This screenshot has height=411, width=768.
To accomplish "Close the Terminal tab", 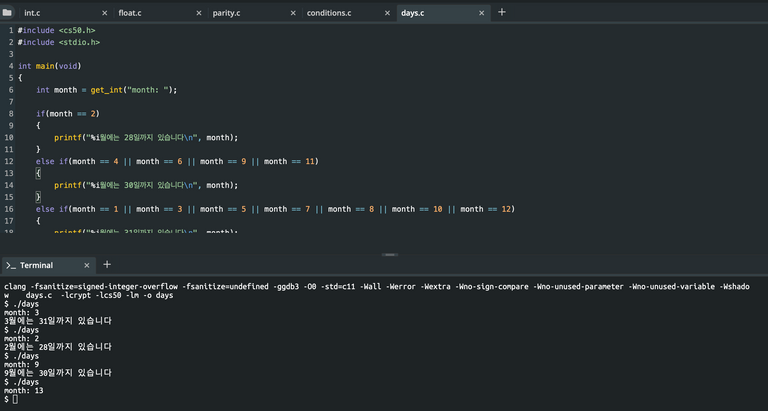I will pyautogui.click(x=87, y=265).
